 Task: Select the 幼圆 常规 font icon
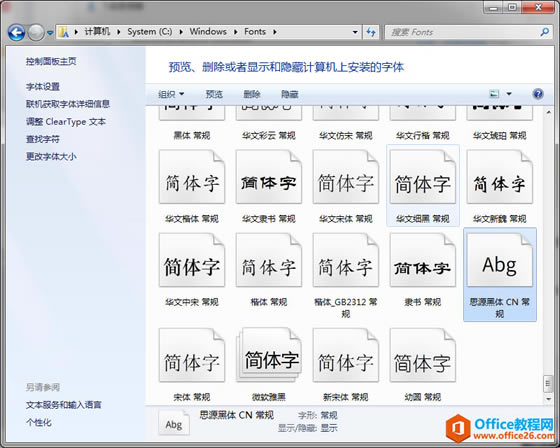point(423,355)
